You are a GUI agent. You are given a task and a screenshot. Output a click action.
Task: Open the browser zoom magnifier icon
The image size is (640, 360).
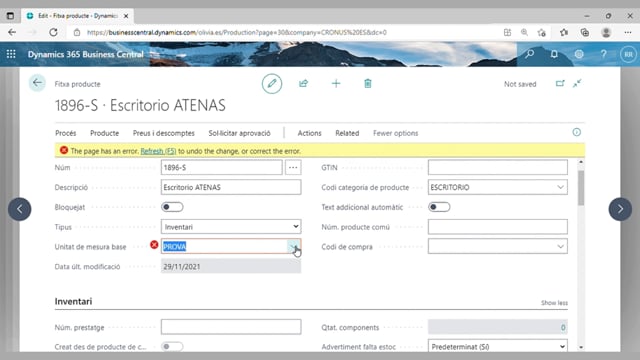tap(524, 32)
